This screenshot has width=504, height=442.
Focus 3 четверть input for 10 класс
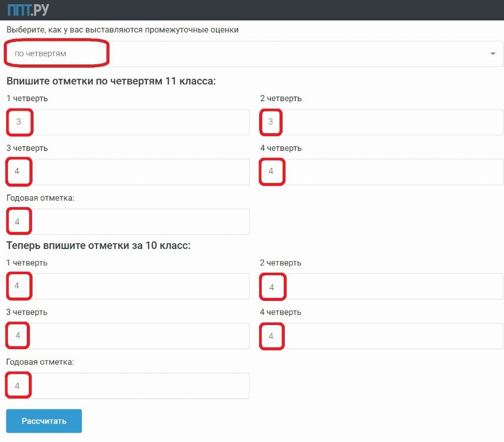[128, 336]
